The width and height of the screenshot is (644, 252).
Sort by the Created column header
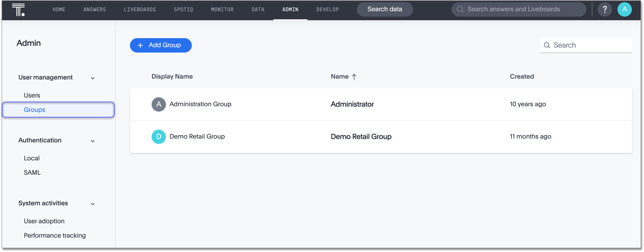[522, 77]
